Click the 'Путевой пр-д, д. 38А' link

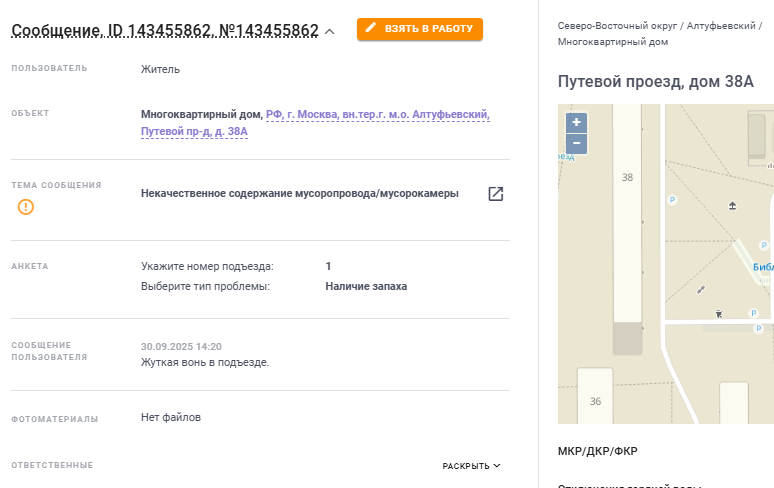pyautogui.click(x=194, y=131)
